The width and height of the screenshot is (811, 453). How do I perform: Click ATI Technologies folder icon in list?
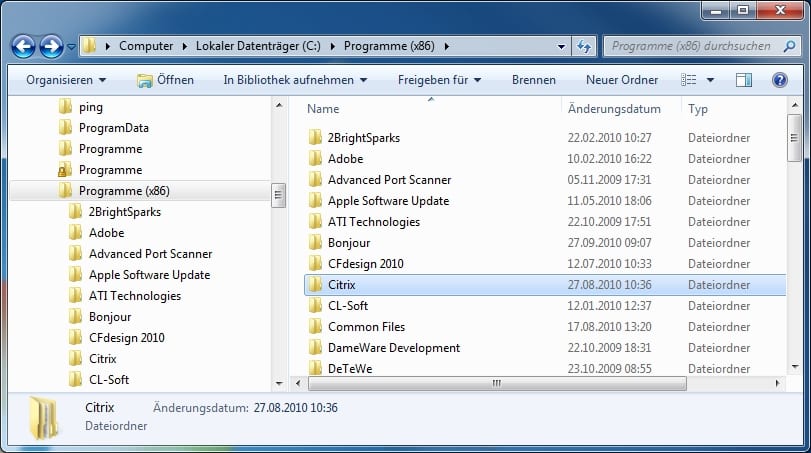pos(315,222)
